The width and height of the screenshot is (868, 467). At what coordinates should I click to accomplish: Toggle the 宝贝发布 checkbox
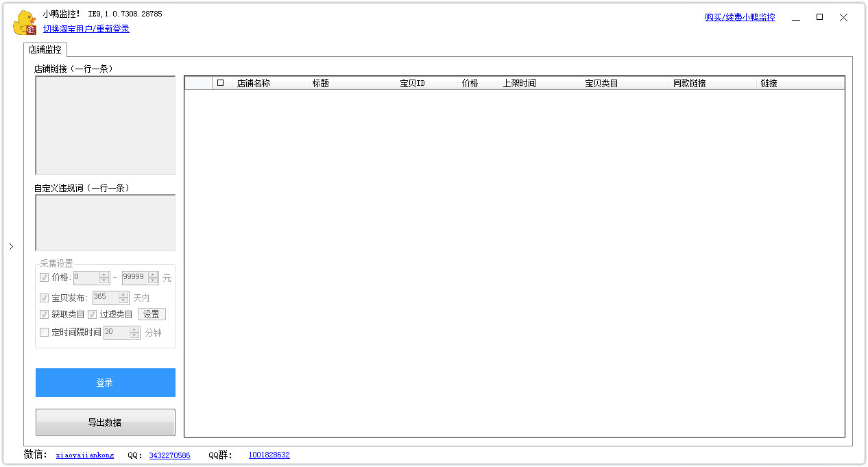45,298
